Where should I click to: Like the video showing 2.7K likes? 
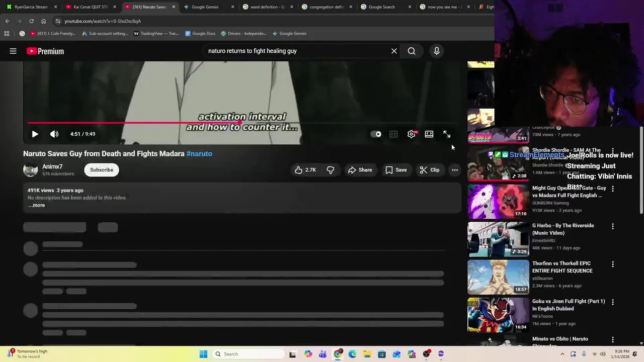point(305,170)
